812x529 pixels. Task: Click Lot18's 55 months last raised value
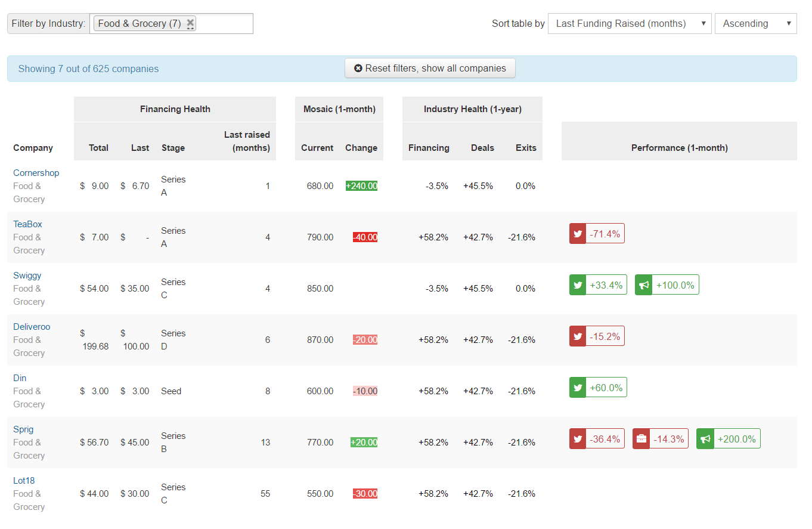(x=265, y=494)
